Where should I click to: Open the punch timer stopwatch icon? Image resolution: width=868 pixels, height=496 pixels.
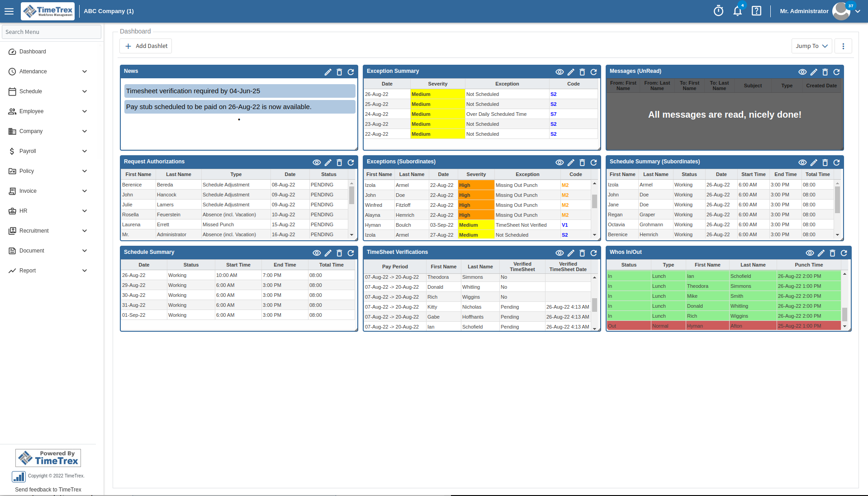click(x=718, y=11)
